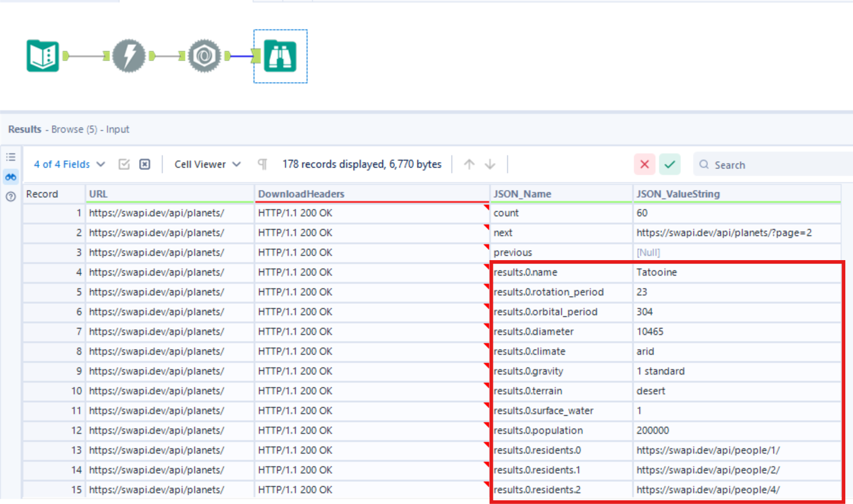The image size is (853, 504).
Task: Click the green checkmark apply button
Action: (670, 164)
